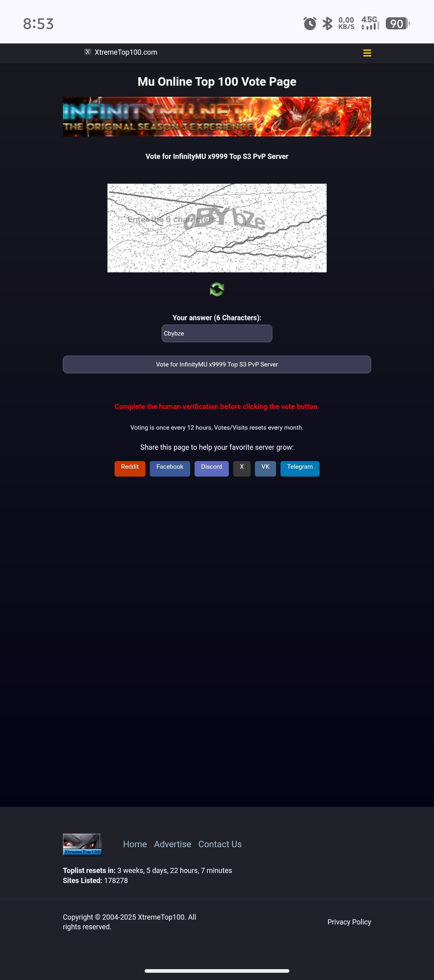Focus the captcha answer input field
434x980 pixels.
point(217,334)
